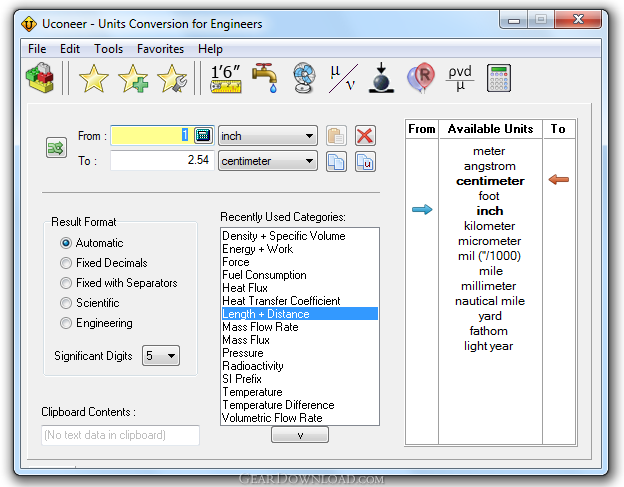Open the viscosity μ/ν converter icon
The width and height of the screenshot is (624, 487).
pyautogui.click(x=343, y=78)
